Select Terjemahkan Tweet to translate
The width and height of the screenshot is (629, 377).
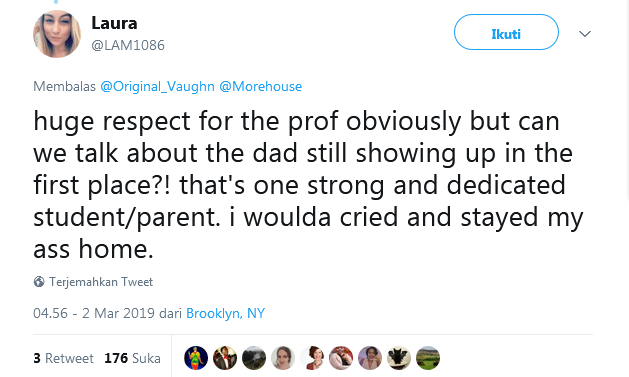101,282
